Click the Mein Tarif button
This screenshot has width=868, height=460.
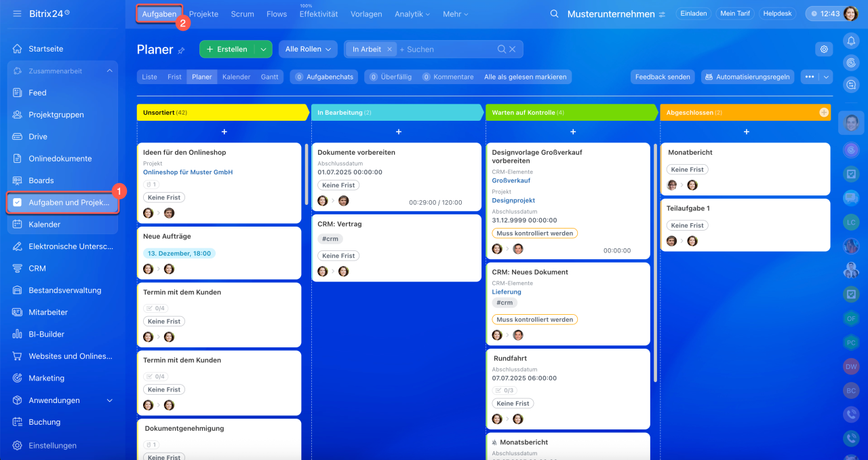[736, 14]
